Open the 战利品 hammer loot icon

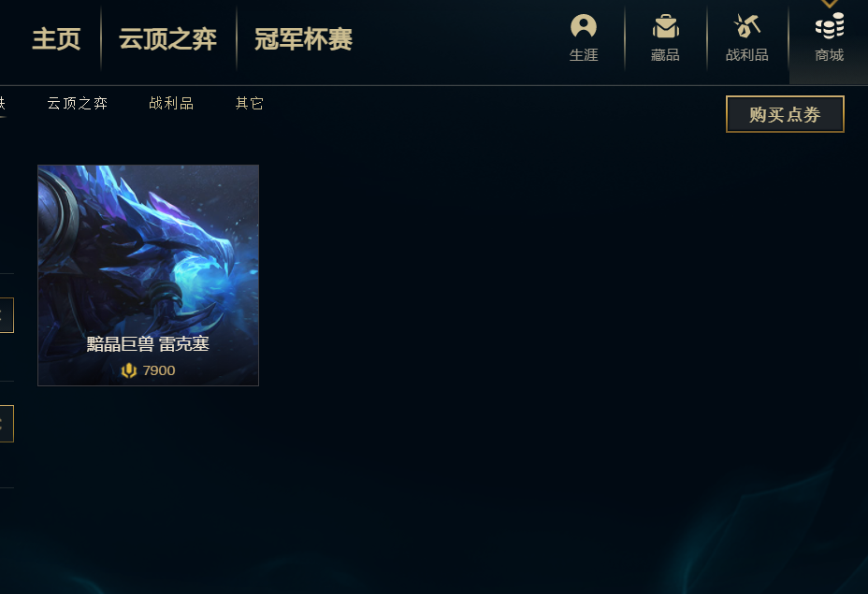(746, 26)
